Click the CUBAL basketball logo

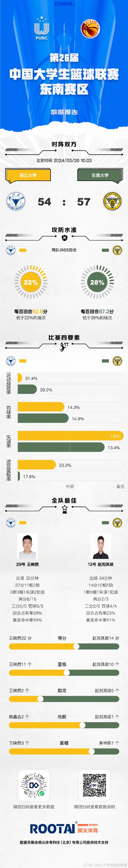click(90, 28)
